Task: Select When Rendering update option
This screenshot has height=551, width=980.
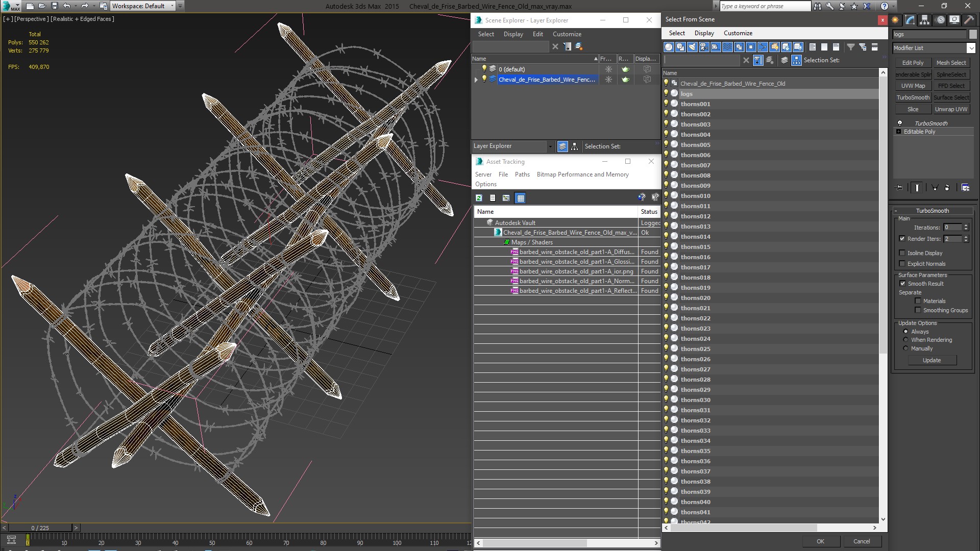Action: (906, 340)
